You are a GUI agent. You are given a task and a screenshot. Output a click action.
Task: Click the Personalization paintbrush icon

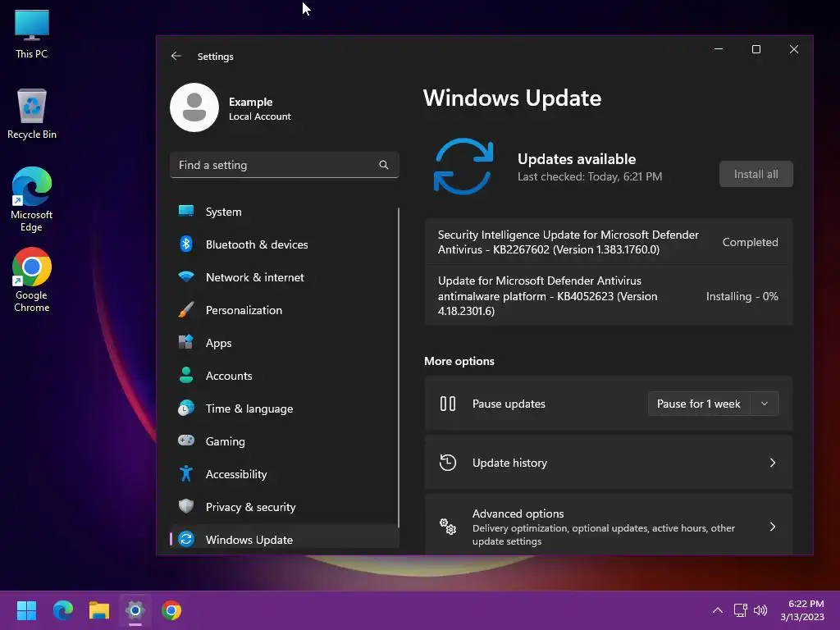click(x=186, y=309)
